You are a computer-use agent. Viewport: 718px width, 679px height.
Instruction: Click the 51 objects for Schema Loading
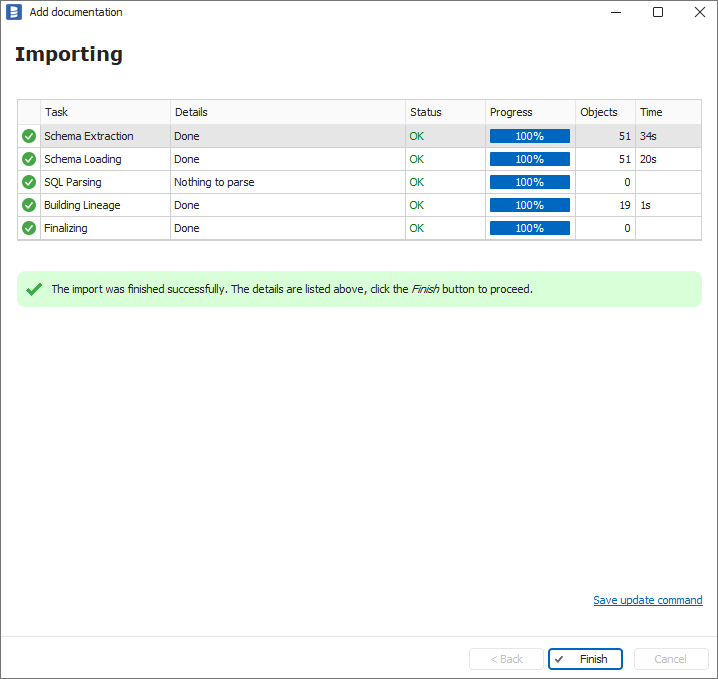[x=625, y=159]
